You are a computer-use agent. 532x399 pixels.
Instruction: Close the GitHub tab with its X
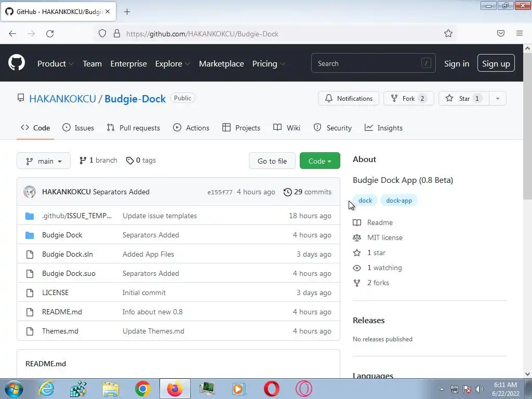coord(108,11)
